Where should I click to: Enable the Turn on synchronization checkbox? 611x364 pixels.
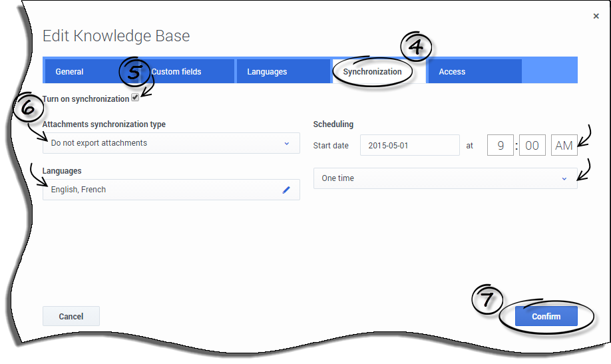pyautogui.click(x=135, y=98)
